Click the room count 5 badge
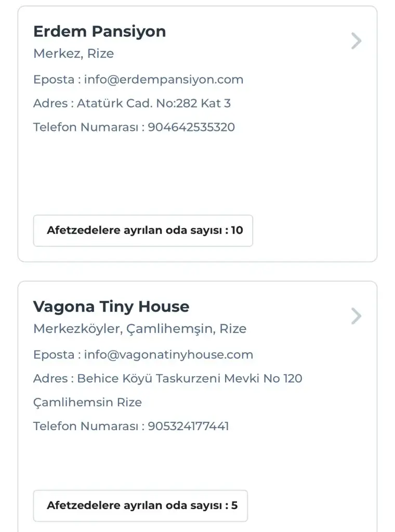This screenshot has height=532, width=395. click(x=140, y=506)
